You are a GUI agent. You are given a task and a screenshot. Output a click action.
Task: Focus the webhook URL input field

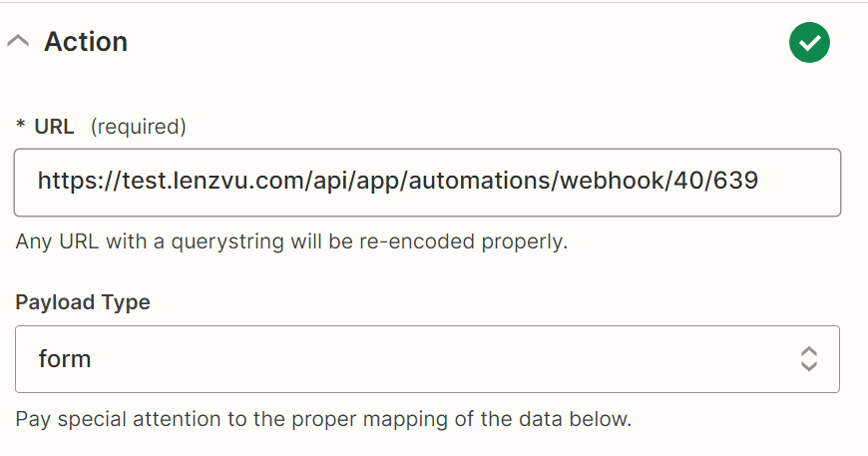tap(427, 182)
